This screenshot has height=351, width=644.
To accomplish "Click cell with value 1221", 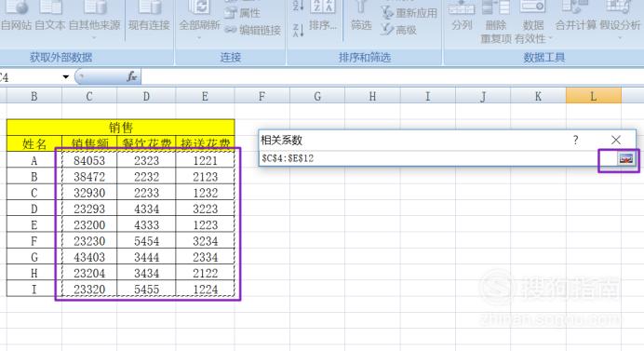I will tap(205, 160).
